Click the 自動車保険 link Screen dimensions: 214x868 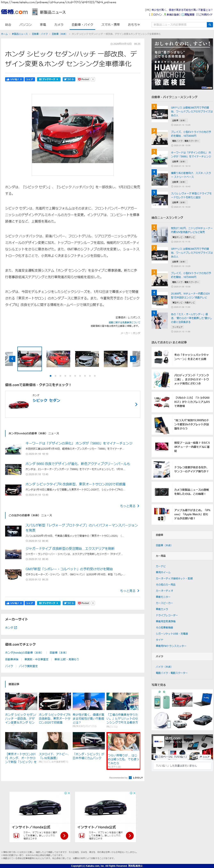pyautogui.click(x=12, y=659)
